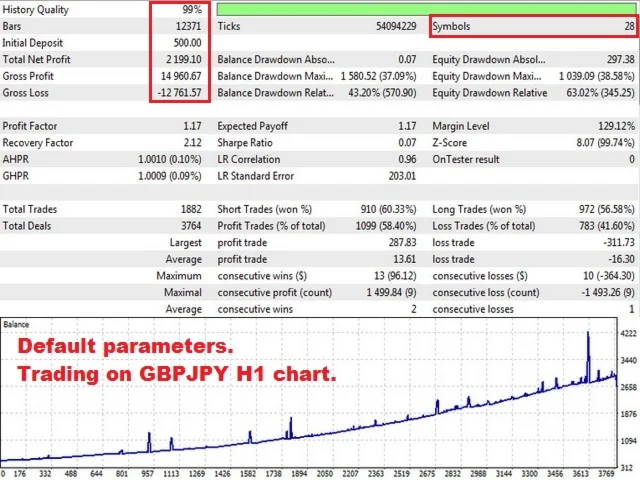This screenshot has width=640, height=480.
Task: Click the Symbols value 28
Action: coord(629,26)
